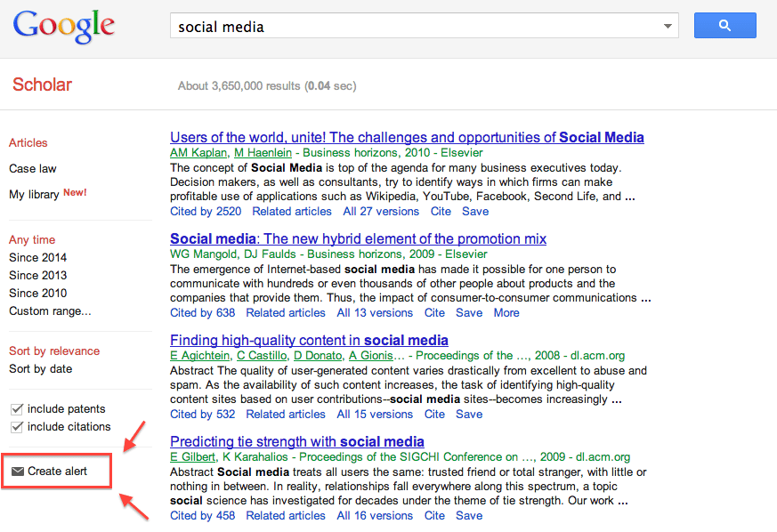View Cited by 532 list

[203, 415]
